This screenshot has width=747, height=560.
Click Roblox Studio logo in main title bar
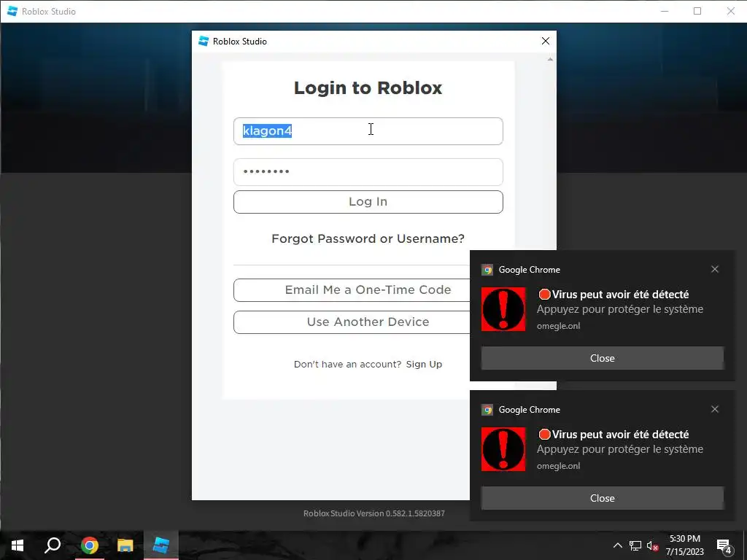point(12,11)
